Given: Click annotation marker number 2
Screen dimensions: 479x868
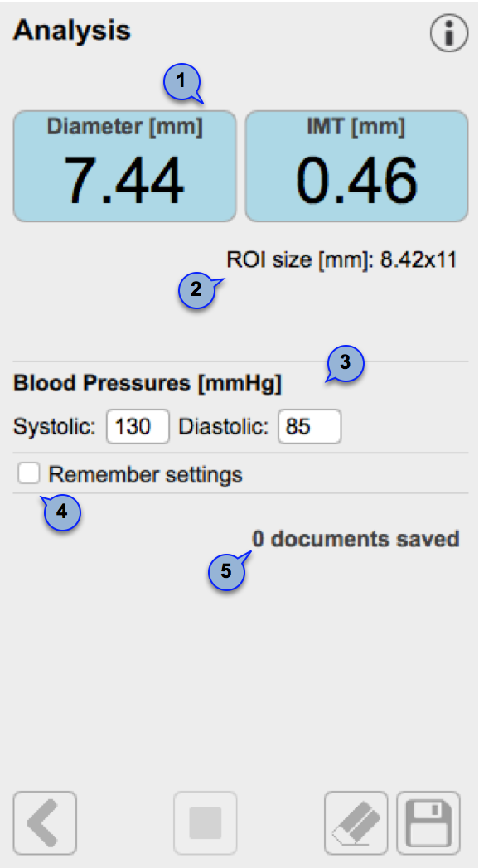Looking at the screenshot, I should click(197, 291).
